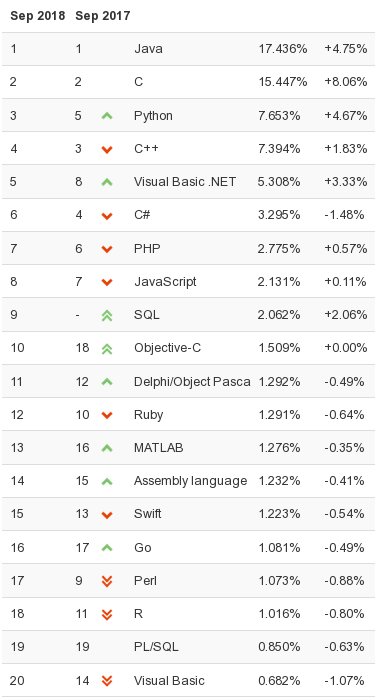375x698 pixels.
Task: Click the double green arrow beside Objective-C
Action: (107, 349)
